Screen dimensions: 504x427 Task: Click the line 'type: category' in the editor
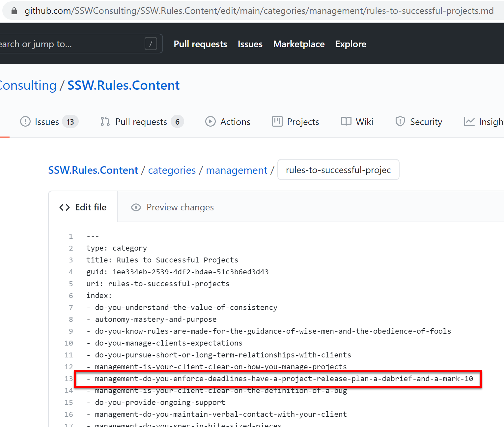coord(117,248)
